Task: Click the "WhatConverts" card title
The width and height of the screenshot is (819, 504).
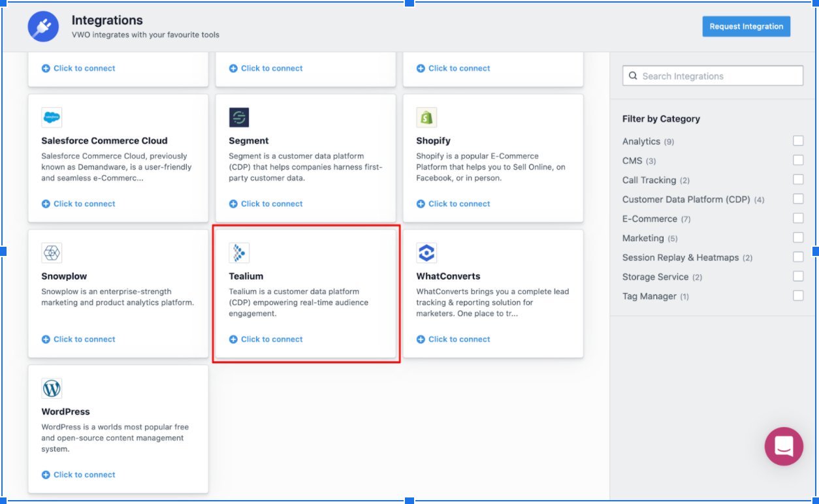Action: pos(448,276)
